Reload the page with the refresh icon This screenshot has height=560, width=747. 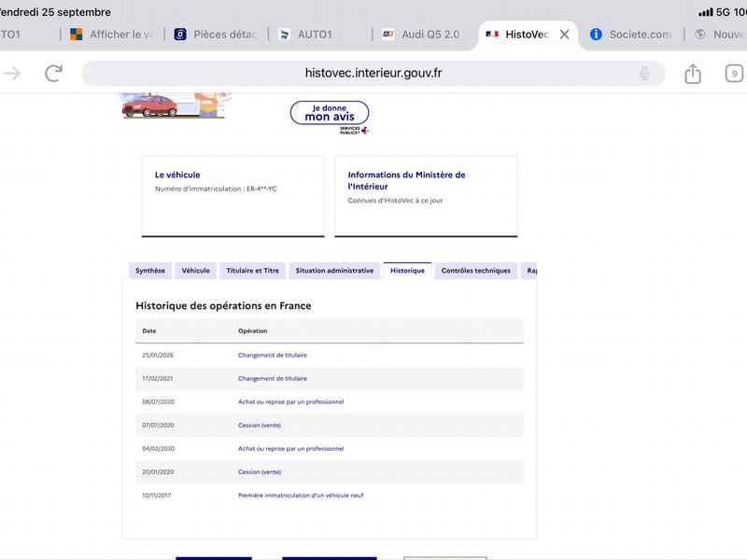coord(53,74)
